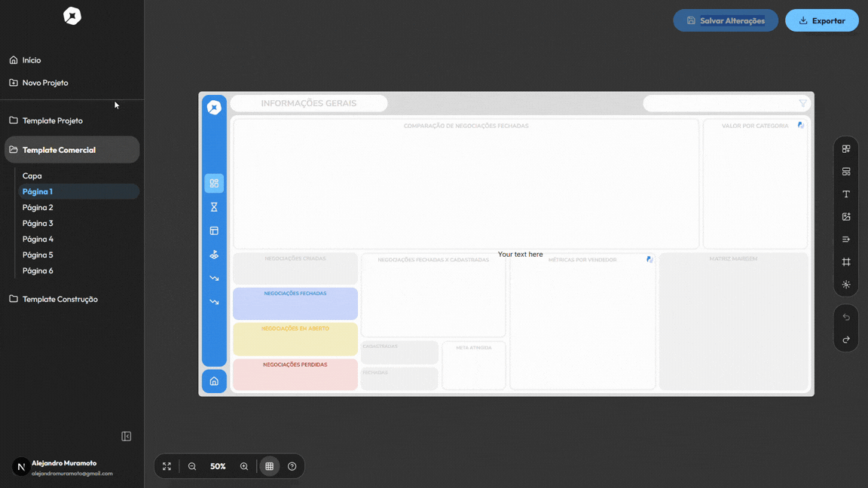Select the Text tool in the right sidebar
This screenshot has height=488, width=868.
pos(845,194)
